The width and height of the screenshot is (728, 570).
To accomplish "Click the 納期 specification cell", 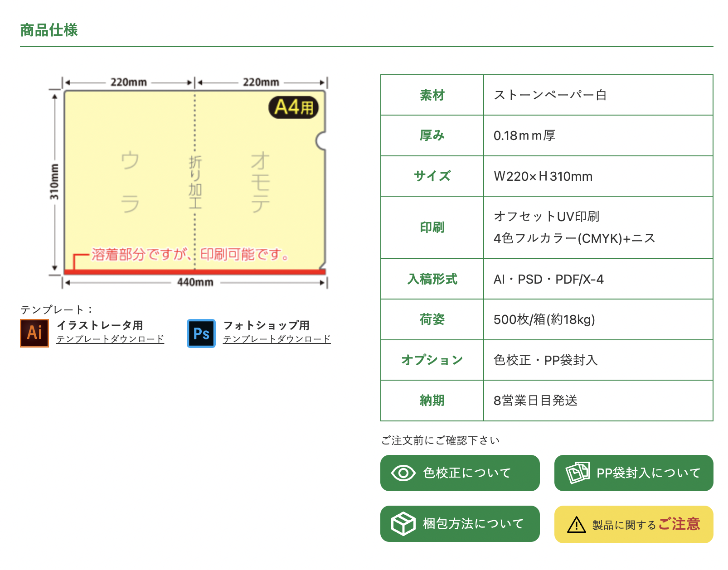I will tap(432, 400).
